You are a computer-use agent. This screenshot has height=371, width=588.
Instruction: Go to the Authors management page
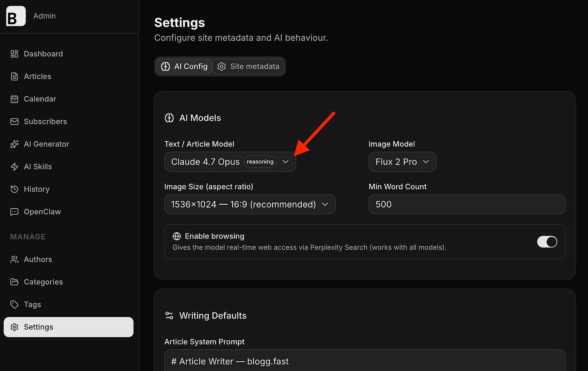69,260
